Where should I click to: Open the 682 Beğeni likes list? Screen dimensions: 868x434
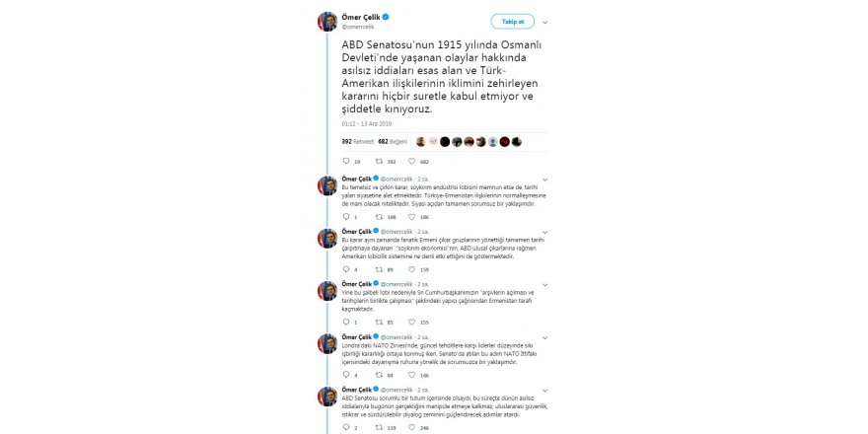[393, 142]
